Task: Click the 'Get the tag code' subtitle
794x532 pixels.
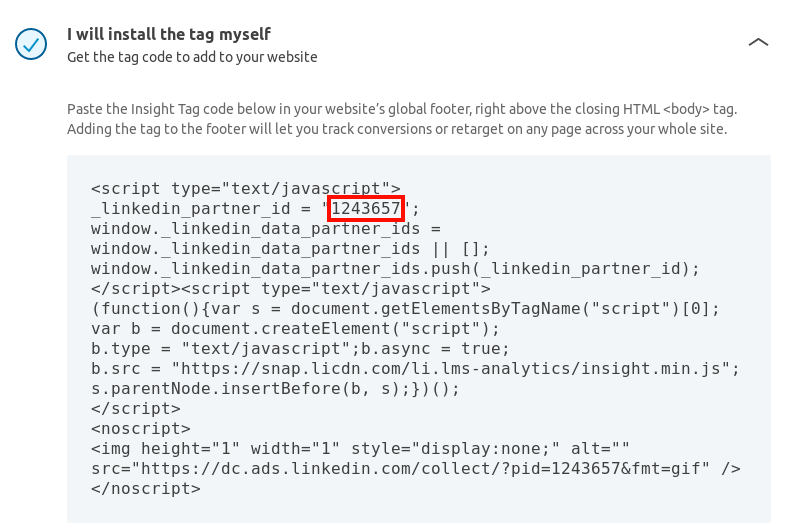Action: [192, 57]
